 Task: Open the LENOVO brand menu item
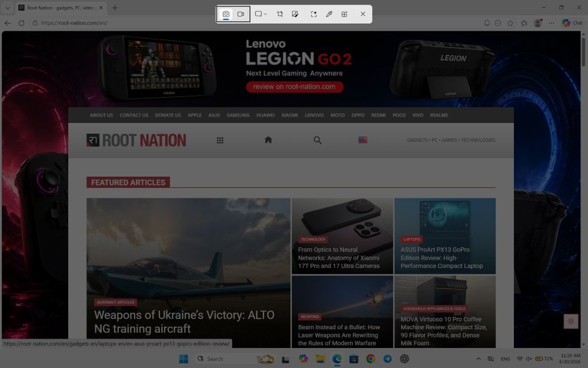pyautogui.click(x=314, y=115)
